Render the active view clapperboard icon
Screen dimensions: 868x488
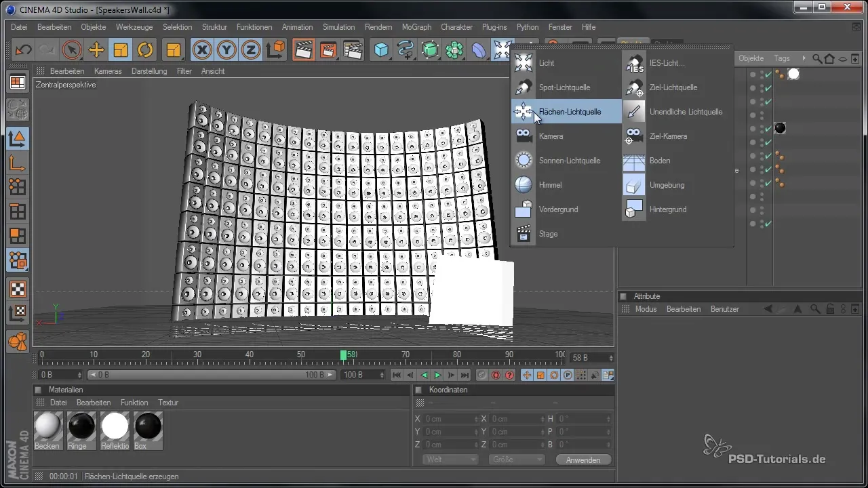click(303, 50)
